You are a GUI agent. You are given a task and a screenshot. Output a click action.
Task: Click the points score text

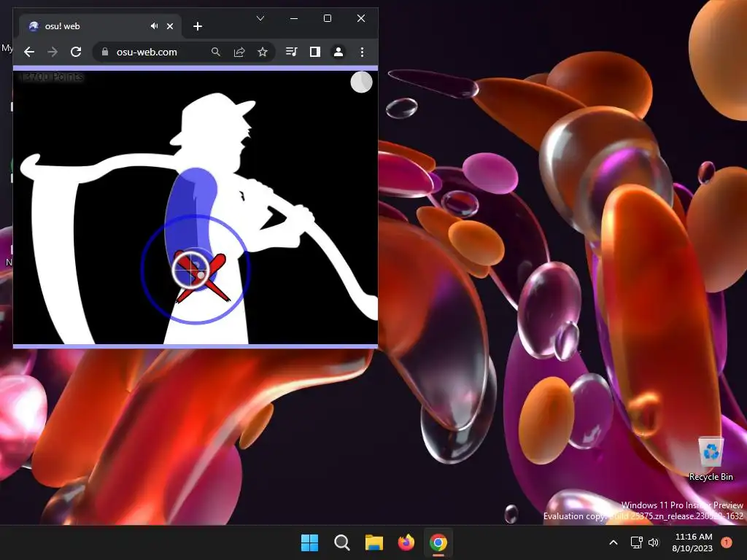52,77
